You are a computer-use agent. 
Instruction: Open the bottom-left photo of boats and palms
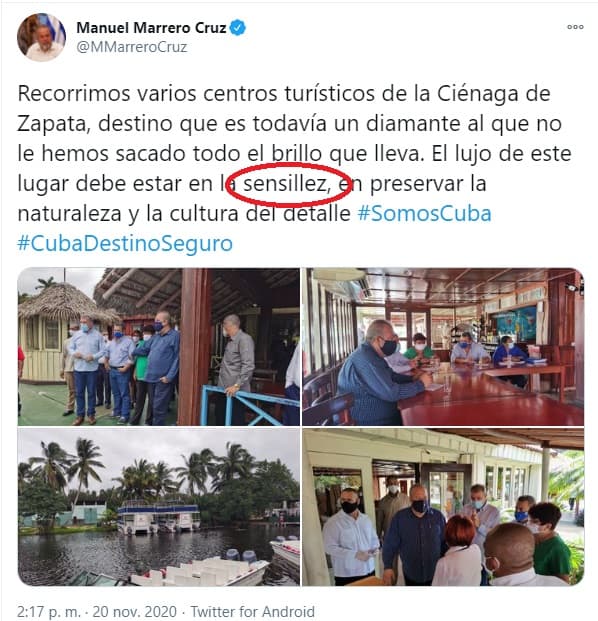click(158, 507)
